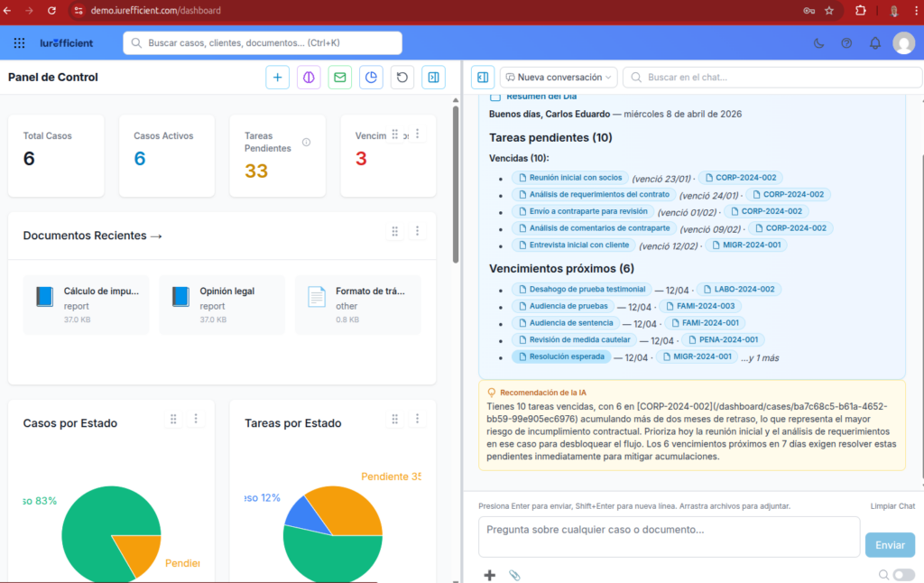
Task: Toggle the chat sidebar panel icon
Action: pos(483,78)
